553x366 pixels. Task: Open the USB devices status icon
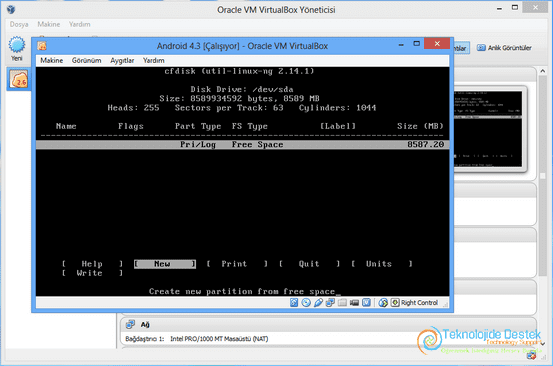tap(318, 303)
